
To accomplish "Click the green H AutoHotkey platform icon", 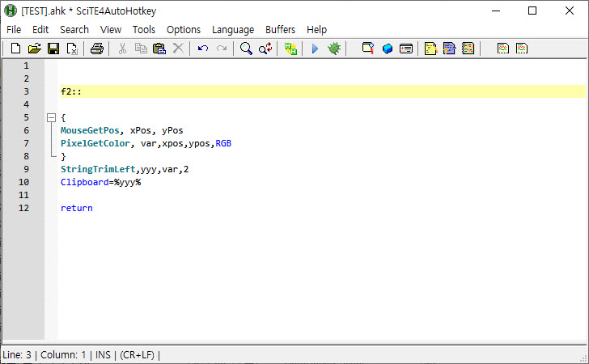I will point(290,49).
